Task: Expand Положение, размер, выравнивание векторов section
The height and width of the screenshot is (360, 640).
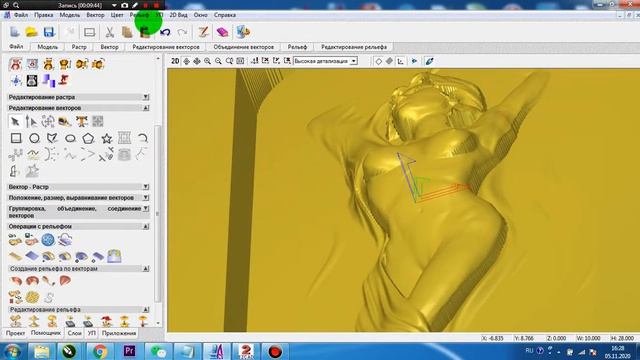Action: [146, 198]
